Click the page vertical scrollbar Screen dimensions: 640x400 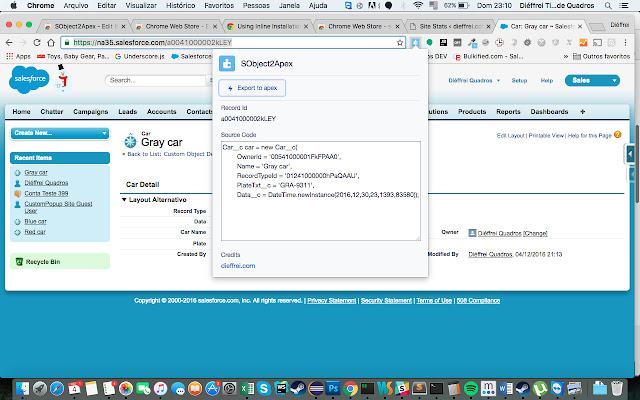[x=637, y=163]
